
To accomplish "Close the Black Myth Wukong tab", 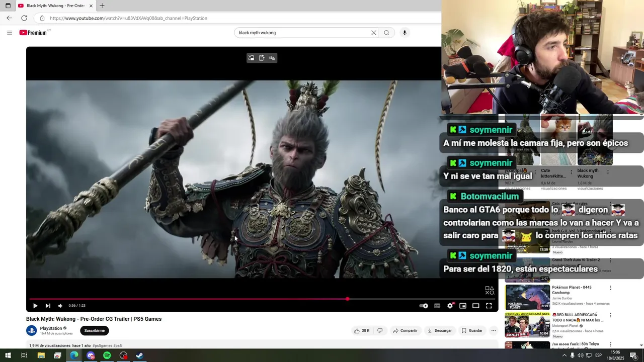I will tap(91, 6).
